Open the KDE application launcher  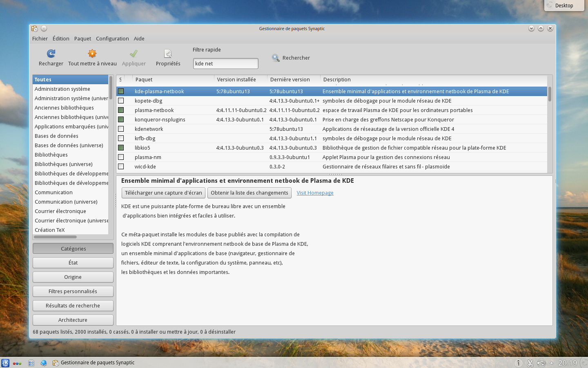[5, 363]
